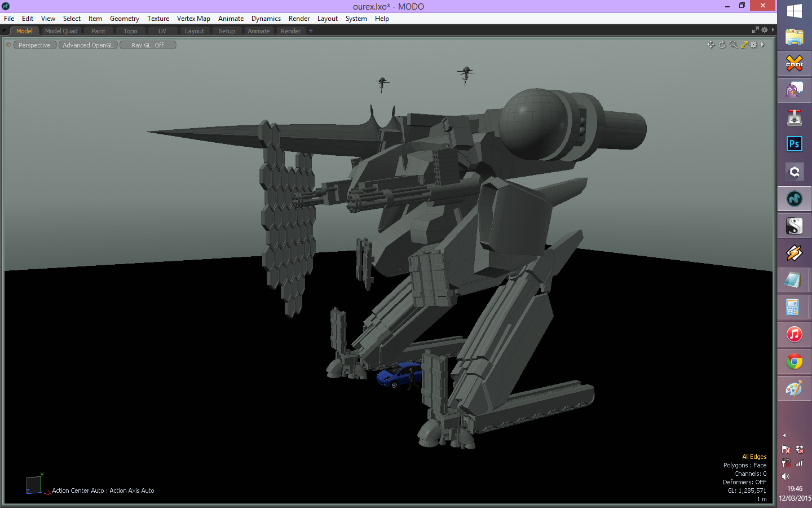Open the Perspective view dropdown
The width and height of the screenshot is (812, 508).
click(x=34, y=45)
